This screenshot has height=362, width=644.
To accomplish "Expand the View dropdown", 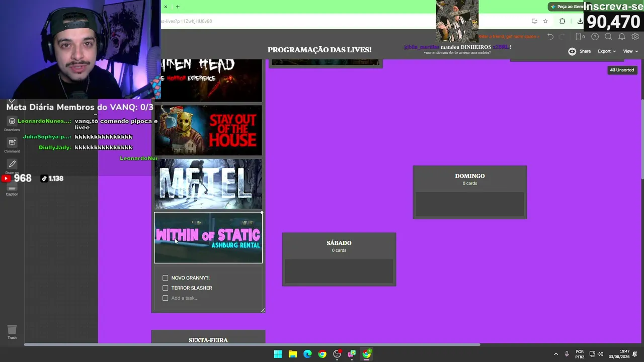I will click(630, 51).
